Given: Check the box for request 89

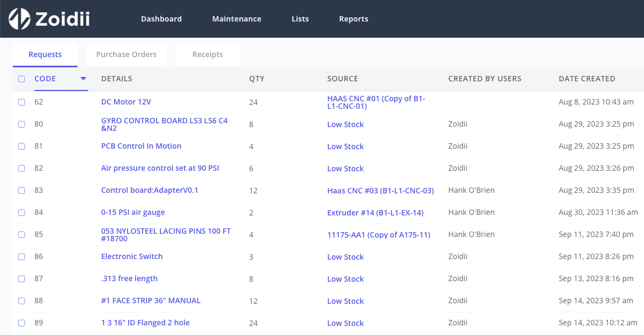Looking at the screenshot, I should (22, 323).
